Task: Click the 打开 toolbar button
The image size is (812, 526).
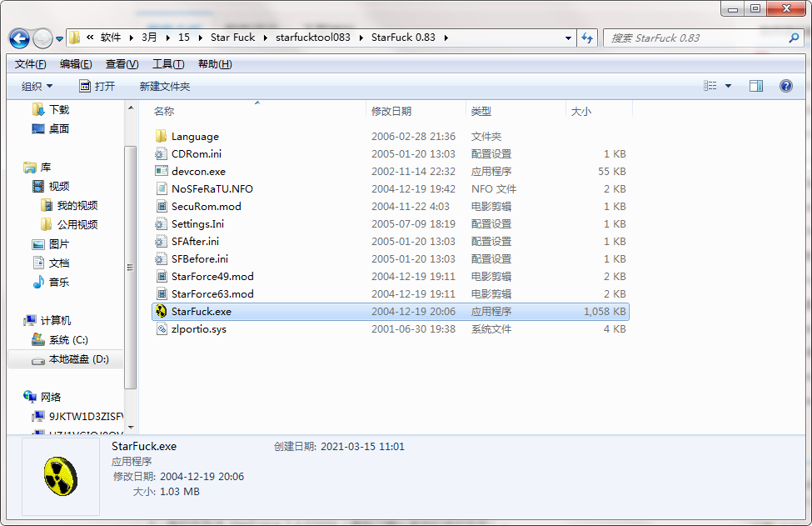Action: coord(97,87)
